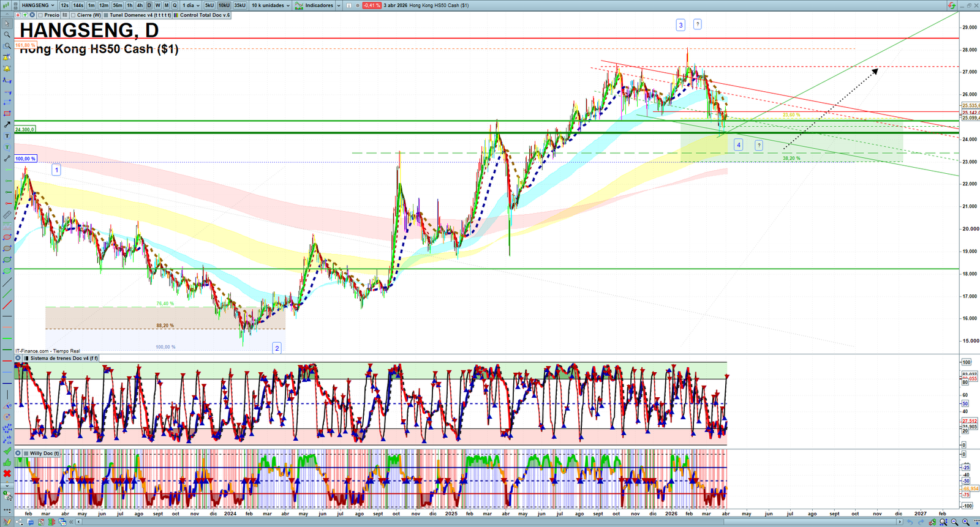Activate the magnifier zoom tool
Viewport: 980px width, 527px height.
7,34
